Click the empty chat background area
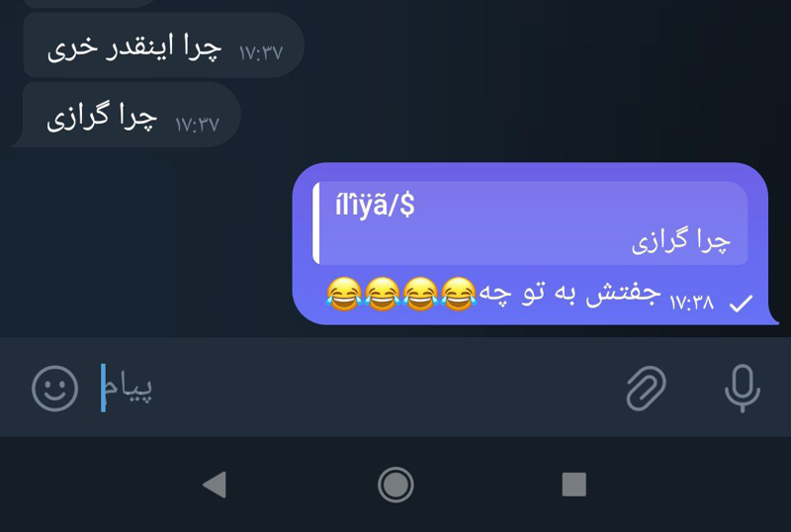Viewport: 791px width, 532px height. tap(545, 81)
